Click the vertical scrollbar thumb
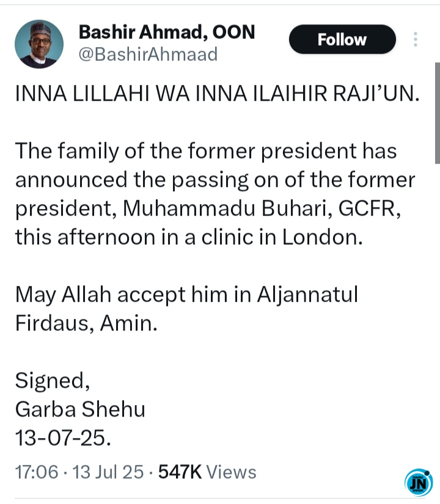The height and width of the screenshot is (504, 440). click(x=438, y=113)
